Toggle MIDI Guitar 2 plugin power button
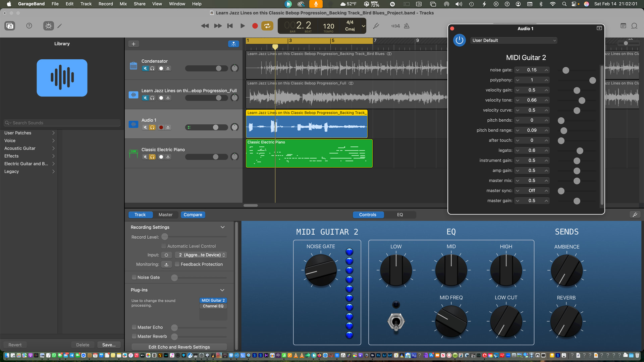Screen dimensions: 644x362 pos(459,40)
